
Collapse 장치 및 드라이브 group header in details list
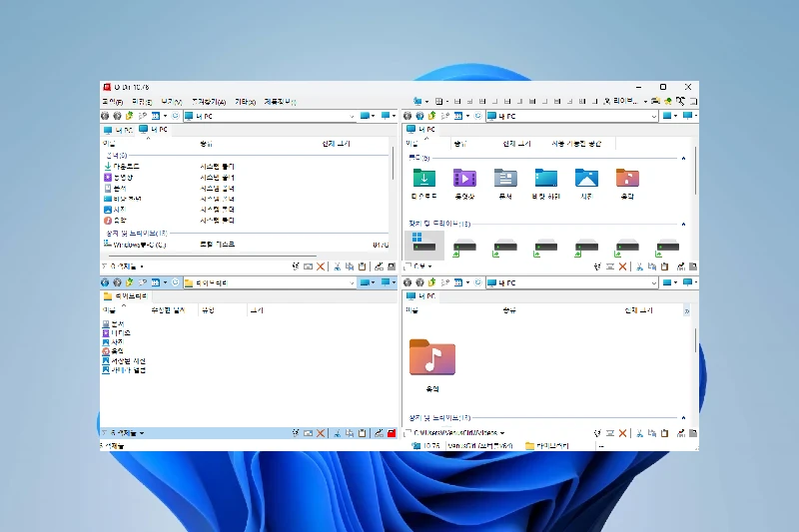tap(137, 234)
